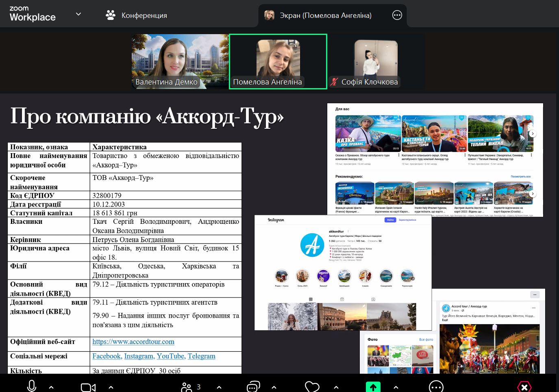Screen dimensions: 559x392
Task: Click the muted microphone icon on Софія Клочкова
Action: tap(334, 82)
